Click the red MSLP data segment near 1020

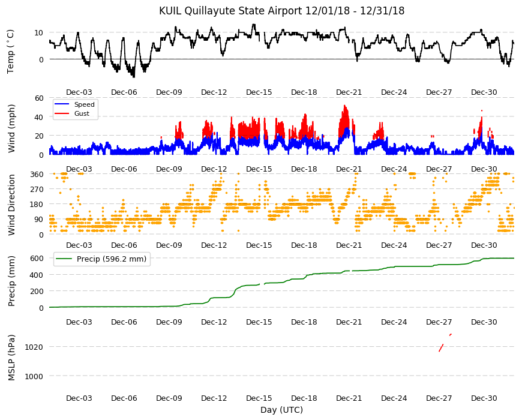(x=441, y=347)
